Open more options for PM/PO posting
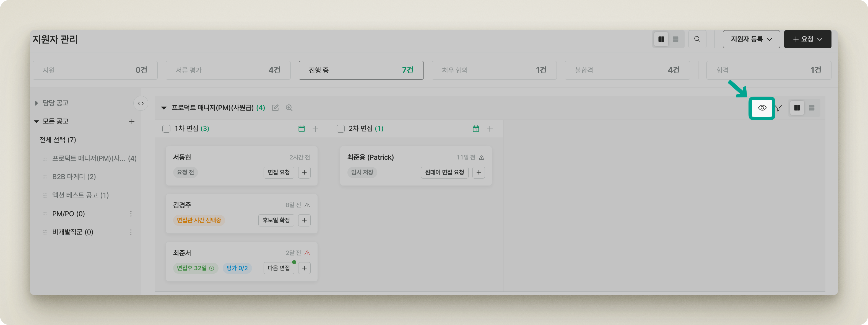The width and height of the screenshot is (868, 325). pos(131,214)
